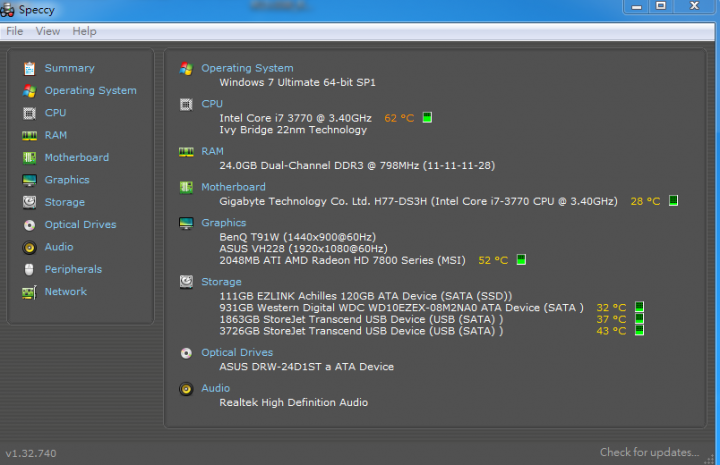Click the Peripherals mouse icon in sidebar
The height and width of the screenshot is (465, 720).
[x=29, y=269]
